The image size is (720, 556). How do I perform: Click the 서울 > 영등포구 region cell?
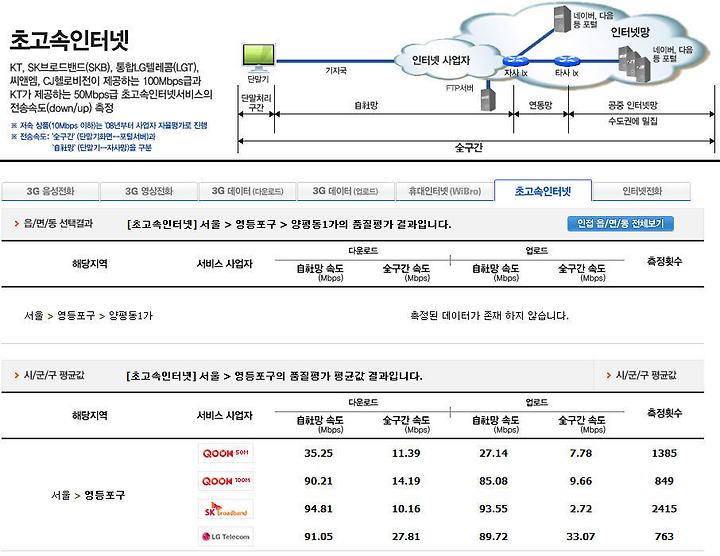coord(88,495)
